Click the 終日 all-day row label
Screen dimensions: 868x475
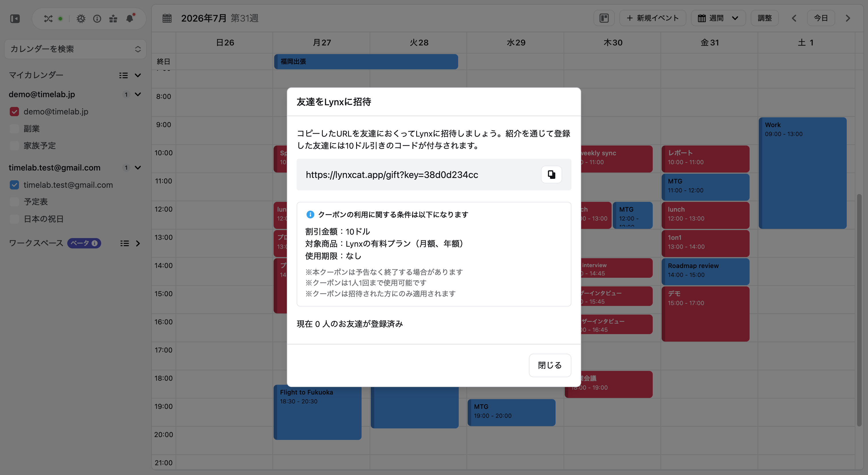(x=164, y=62)
